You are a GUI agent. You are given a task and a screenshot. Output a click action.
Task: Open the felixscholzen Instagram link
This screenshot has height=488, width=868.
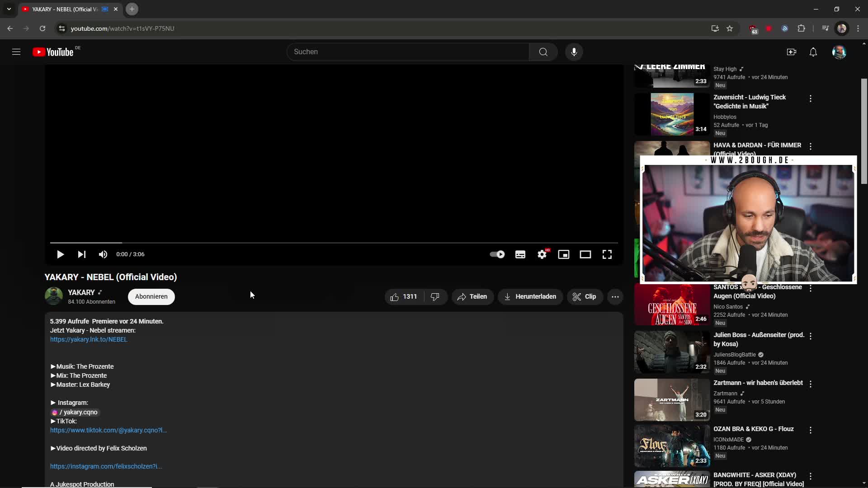click(x=106, y=466)
